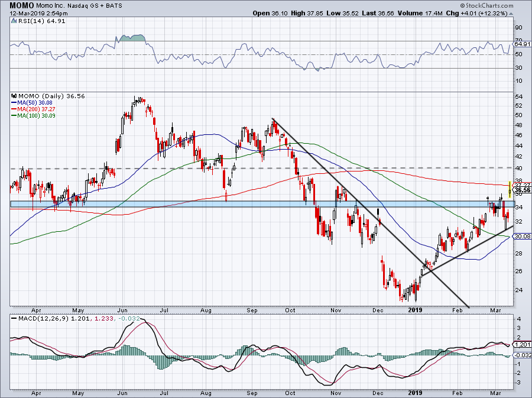The image size is (532, 398).
Task: Click the -0.032 histogram tag on right axis
Action: [x=523, y=355]
